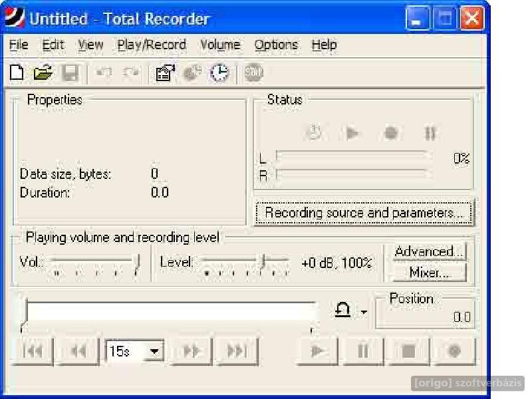Screen dimensions: 532x399
Task: Click the 0% status readout
Action: [x=462, y=158]
